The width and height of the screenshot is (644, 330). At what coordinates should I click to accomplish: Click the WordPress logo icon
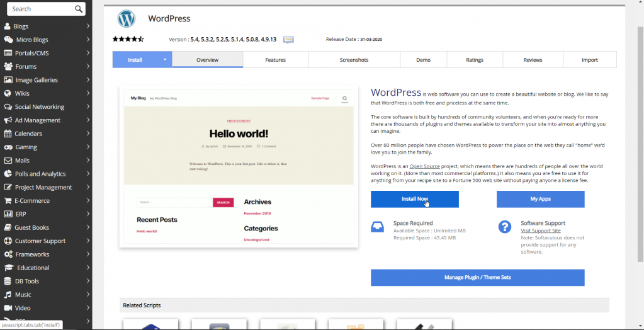[x=127, y=19]
